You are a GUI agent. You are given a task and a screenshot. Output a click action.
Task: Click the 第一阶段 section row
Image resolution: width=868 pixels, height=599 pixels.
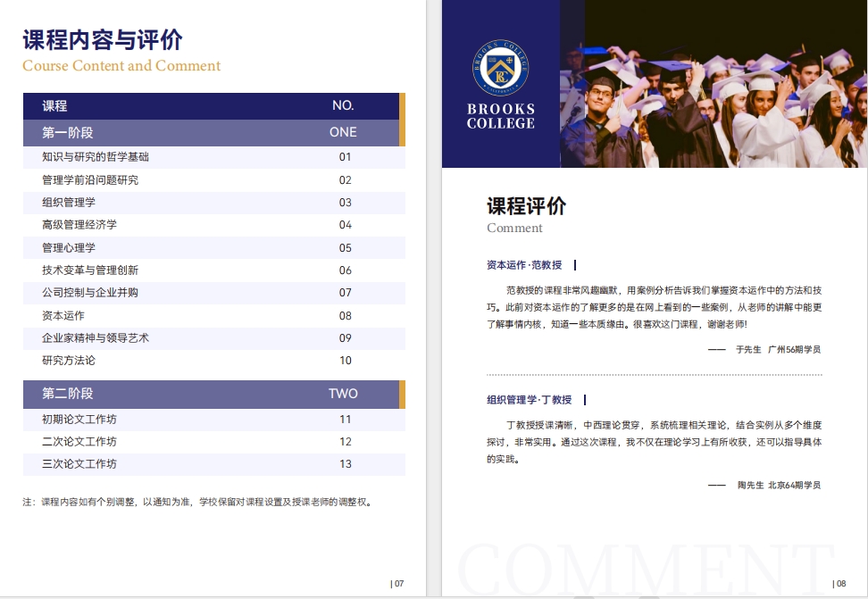[x=214, y=133]
